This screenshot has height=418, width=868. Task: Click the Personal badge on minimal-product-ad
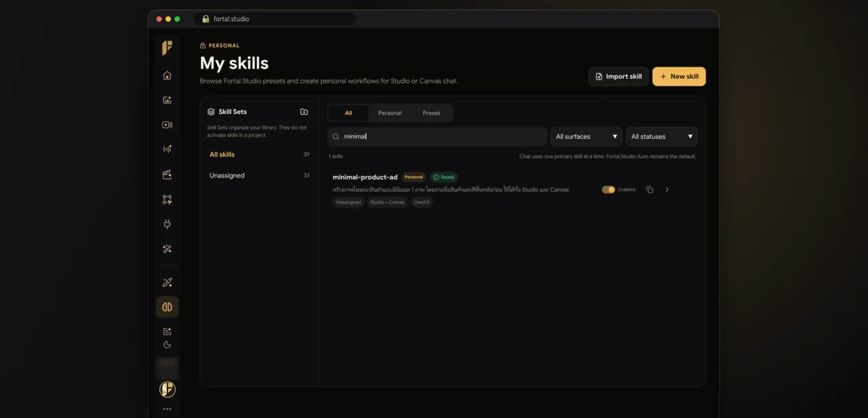[414, 177]
